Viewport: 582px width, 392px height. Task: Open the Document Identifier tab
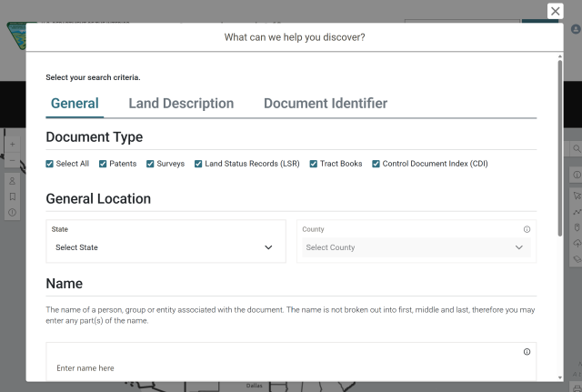pos(326,104)
